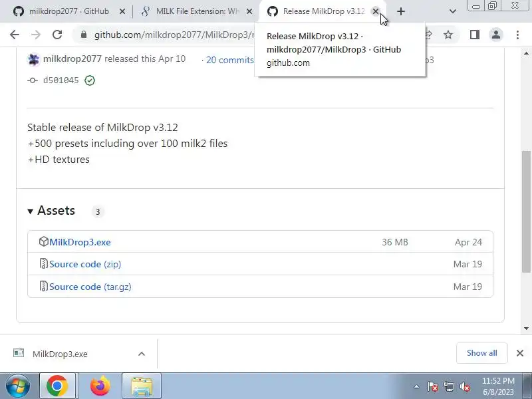This screenshot has width=532, height=399.
Task: Bookmark this page with the star icon
Action: tap(448, 35)
